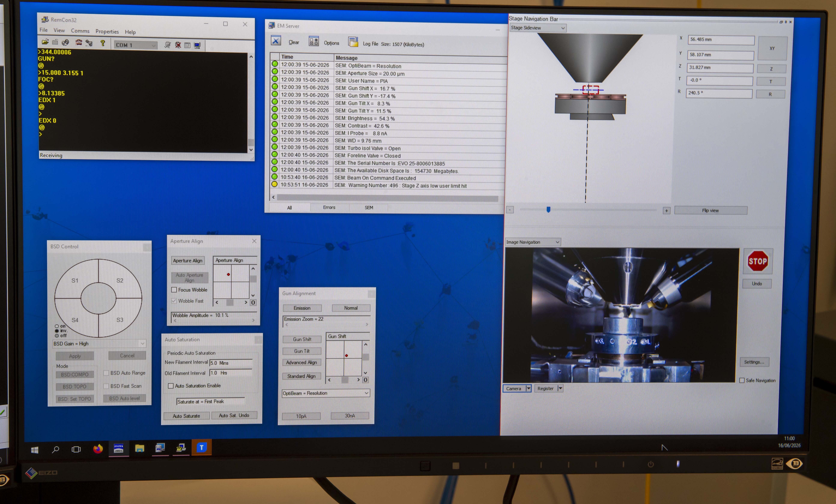
Task: Click the table grid icon in RemCon32 toolbar
Action: pos(187,45)
